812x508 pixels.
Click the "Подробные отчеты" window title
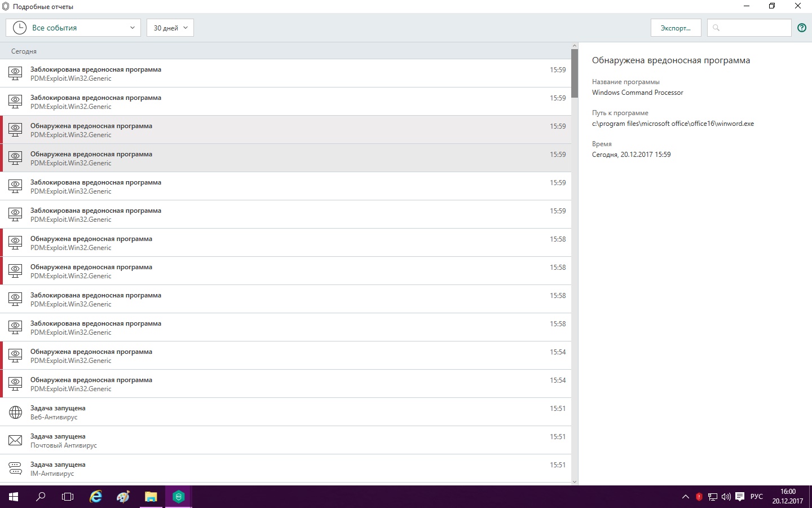point(43,7)
